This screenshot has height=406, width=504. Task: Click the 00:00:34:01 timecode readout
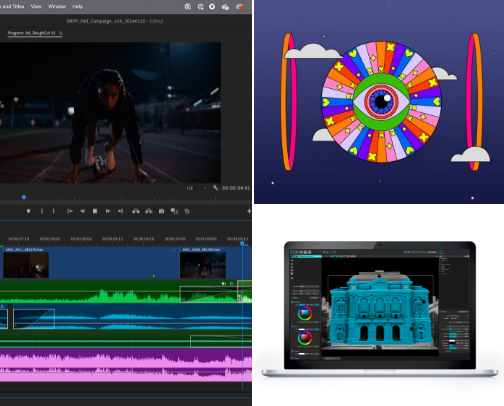pos(236,188)
